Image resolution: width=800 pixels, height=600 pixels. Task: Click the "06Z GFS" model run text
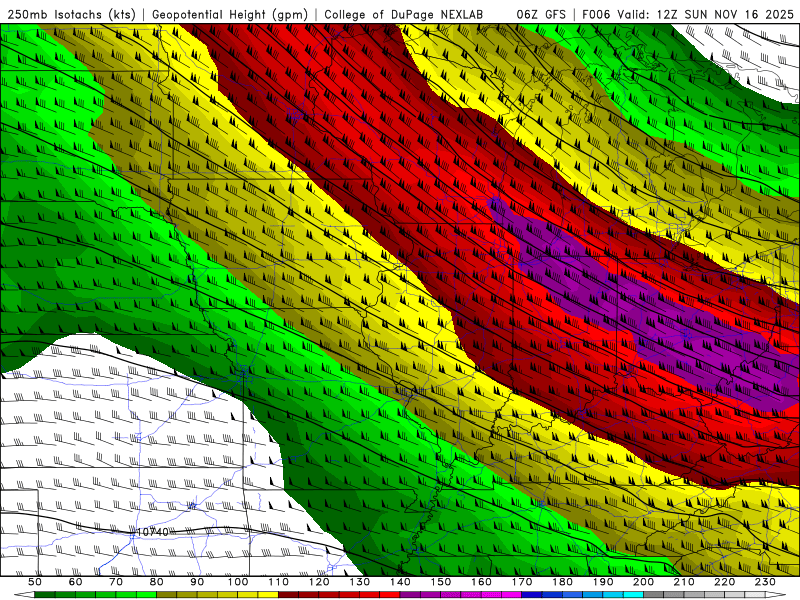pyautogui.click(x=541, y=14)
